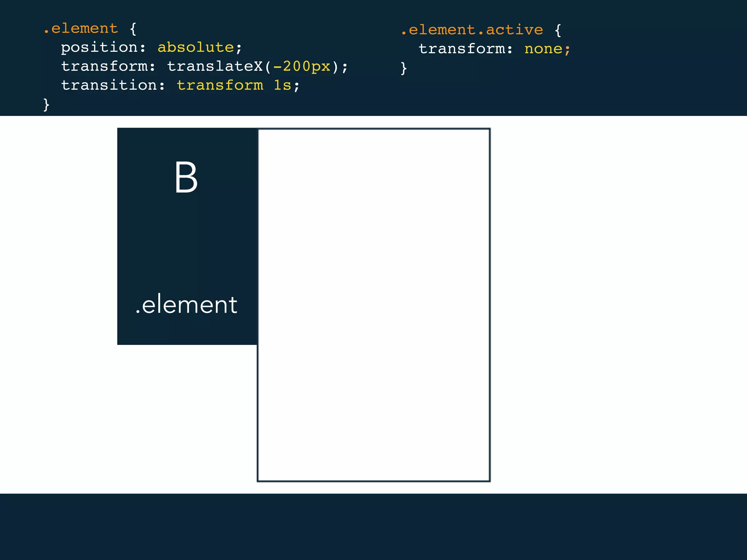Click the '.element.active {' selector text
The image size is (747, 560).
coord(481,30)
